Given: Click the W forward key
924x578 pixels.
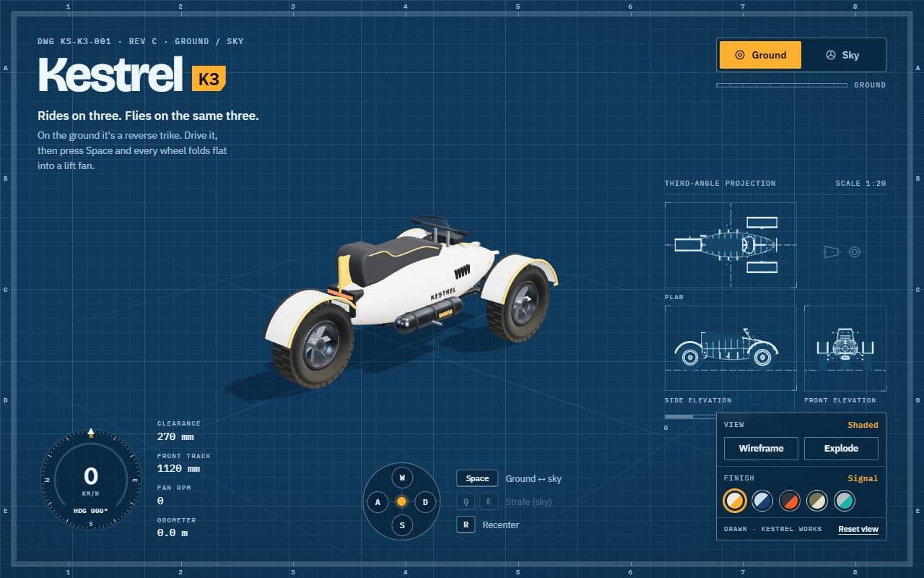Looking at the screenshot, I should (x=402, y=478).
